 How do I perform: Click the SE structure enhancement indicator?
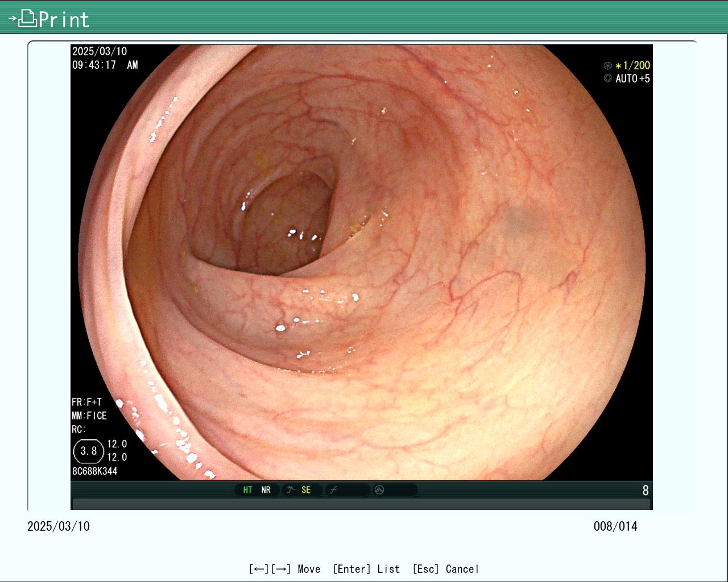click(306, 490)
